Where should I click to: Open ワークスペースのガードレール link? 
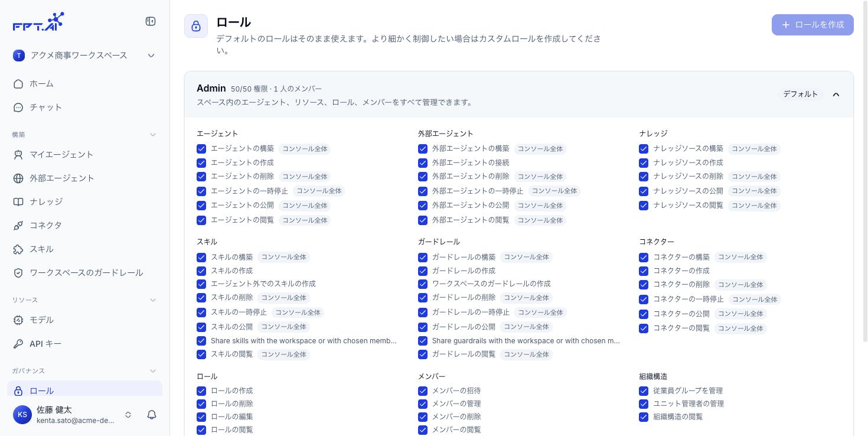pos(84,273)
